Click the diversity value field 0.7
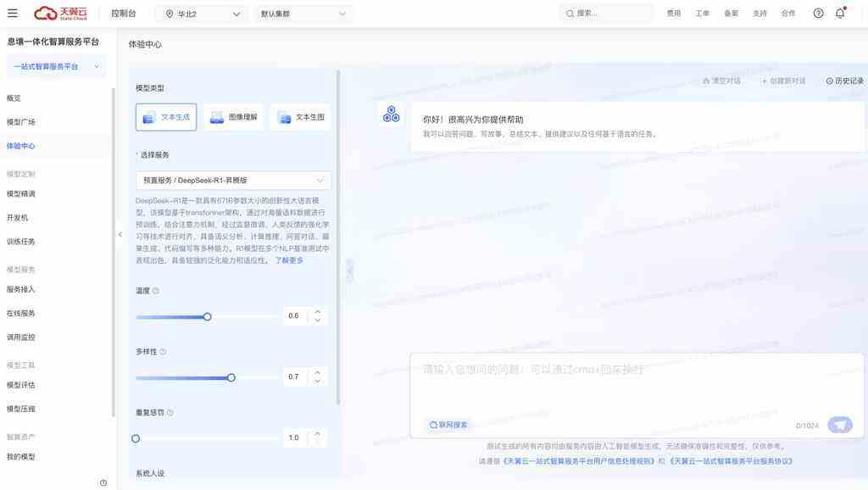868x490 pixels. [294, 376]
